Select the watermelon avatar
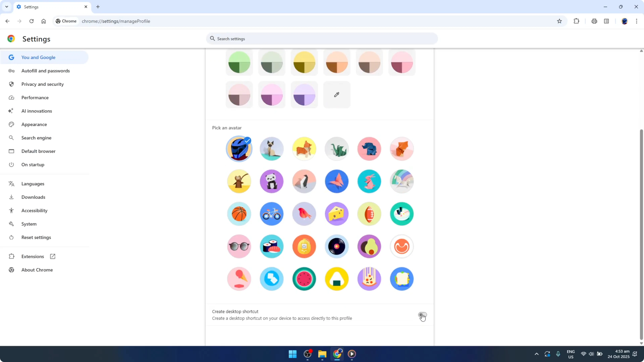Viewport: 644px width, 362px height. [304, 279]
